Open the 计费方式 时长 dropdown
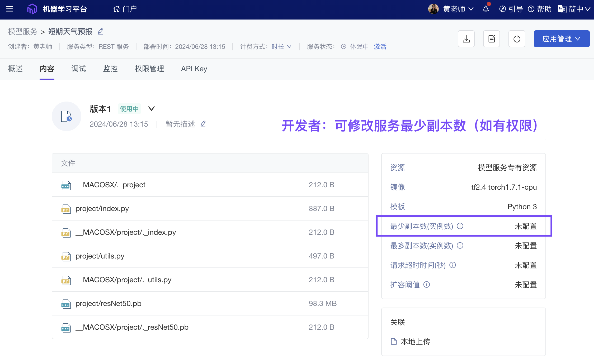The image size is (594, 364). coord(282,47)
